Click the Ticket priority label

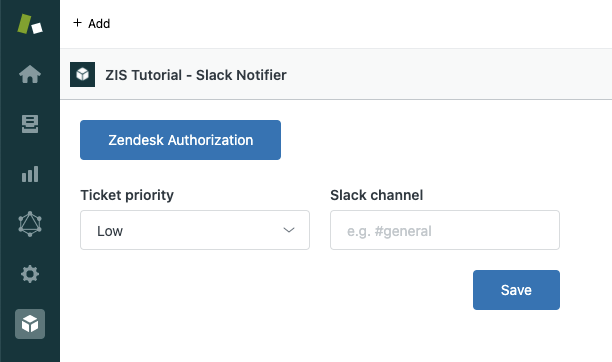pyautogui.click(x=127, y=195)
